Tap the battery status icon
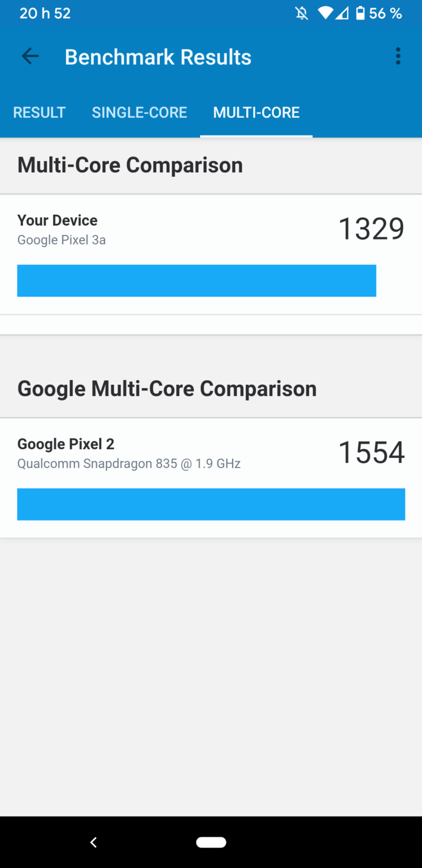This screenshot has width=422, height=868. (x=360, y=14)
